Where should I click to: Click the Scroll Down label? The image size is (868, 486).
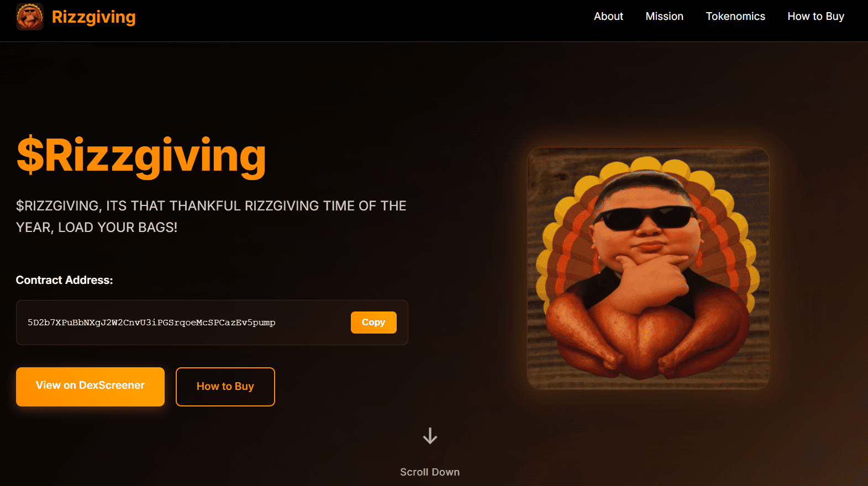tap(430, 472)
